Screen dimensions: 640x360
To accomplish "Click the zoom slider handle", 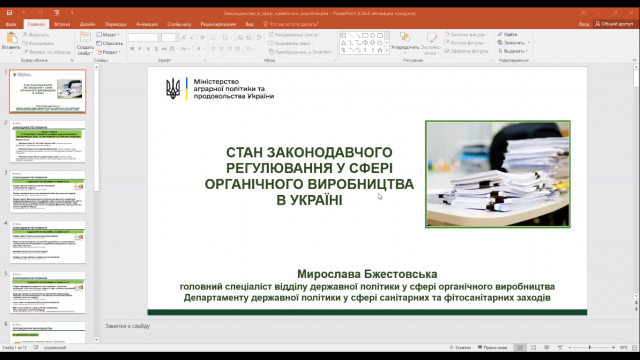I will coord(589,347).
